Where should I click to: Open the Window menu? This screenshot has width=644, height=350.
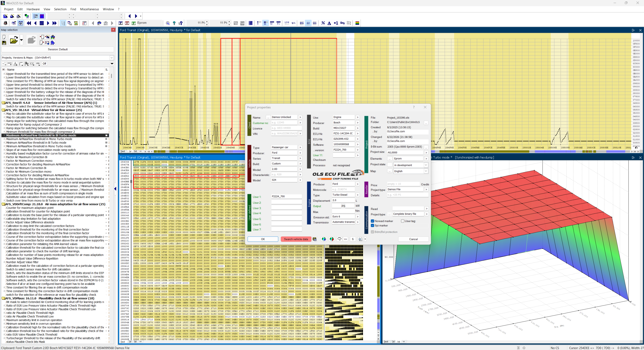coord(108,9)
